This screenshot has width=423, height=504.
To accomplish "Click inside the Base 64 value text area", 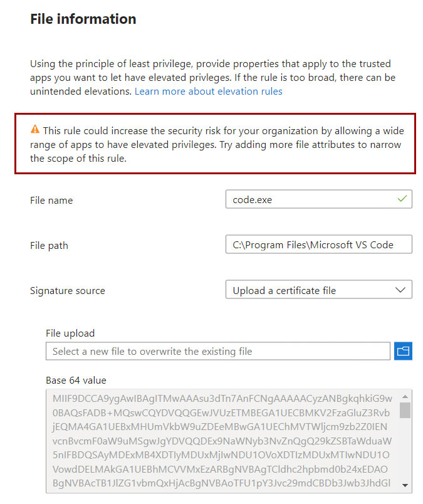I will pos(222,441).
